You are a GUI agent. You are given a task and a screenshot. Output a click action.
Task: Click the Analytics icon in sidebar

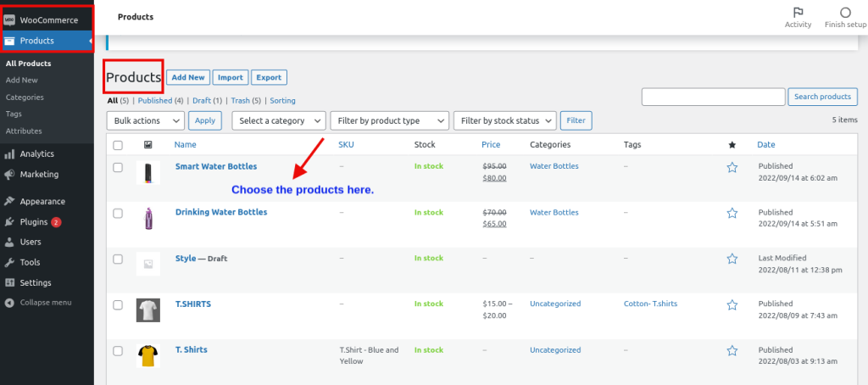(x=9, y=154)
